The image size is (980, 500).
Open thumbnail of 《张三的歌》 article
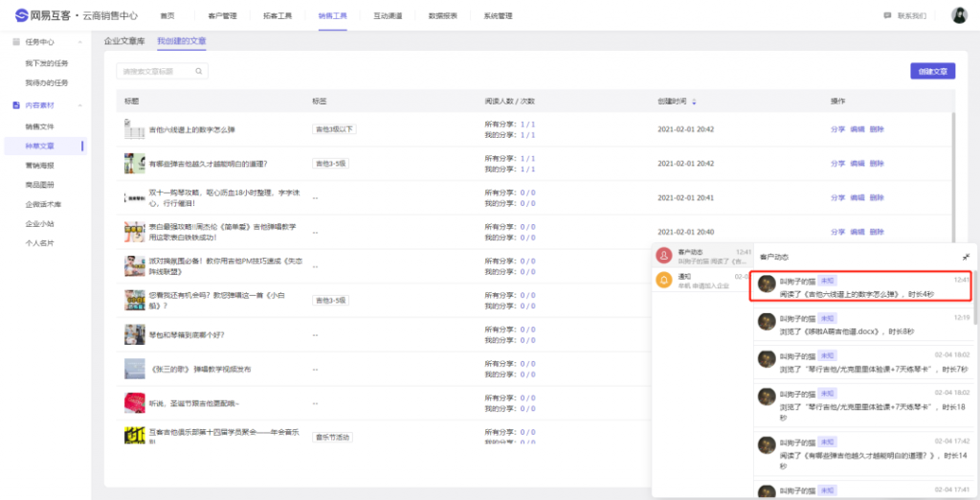point(134,369)
